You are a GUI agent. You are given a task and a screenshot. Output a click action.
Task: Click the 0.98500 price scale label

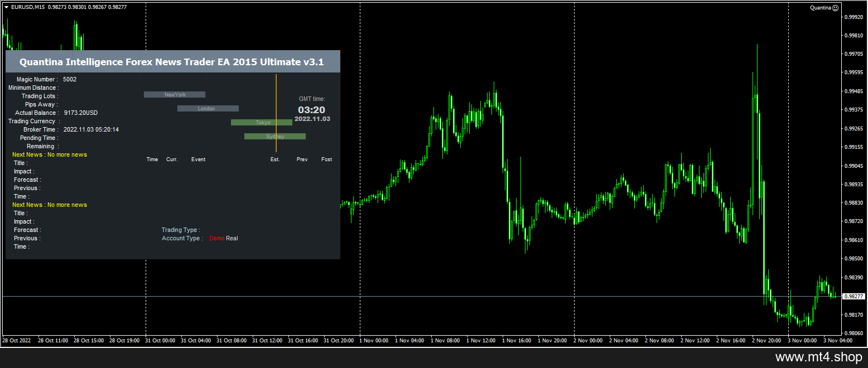[853, 258]
